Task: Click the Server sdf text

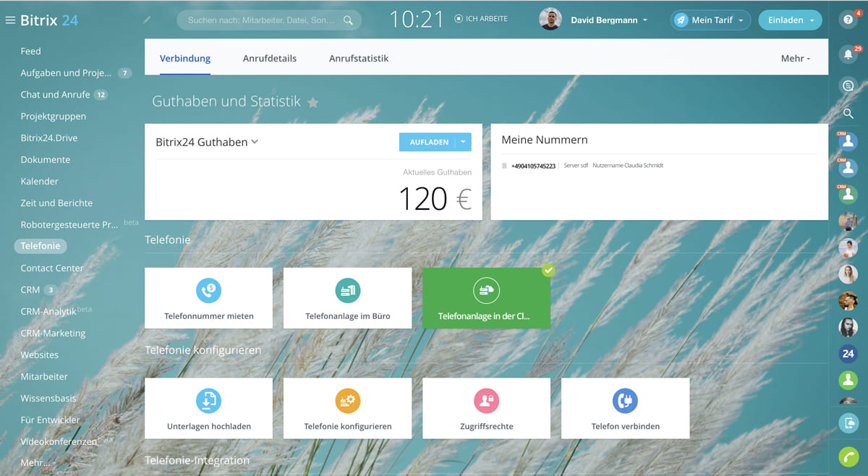Action: [576, 166]
